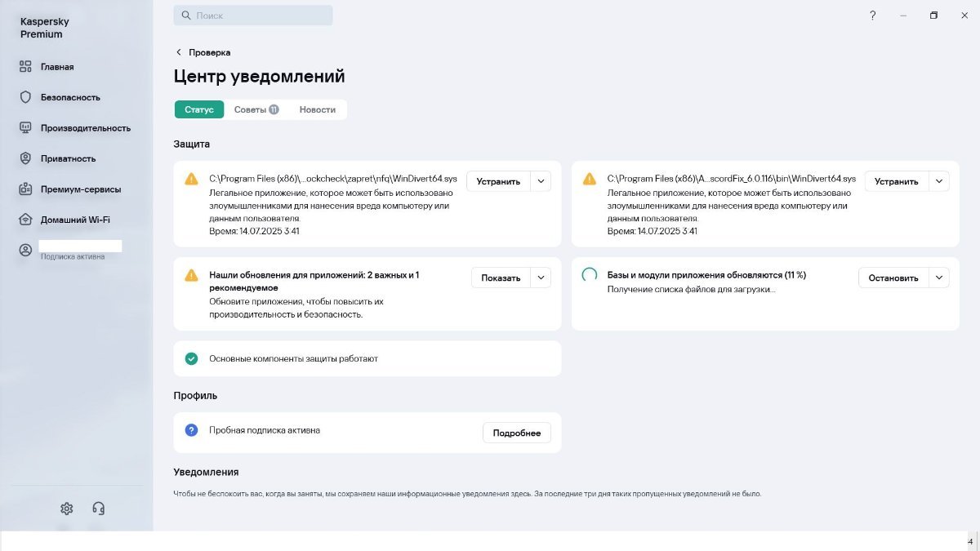The width and height of the screenshot is (980, 551).
Task: Click the Поиск search field
Action: coord(253,16)
